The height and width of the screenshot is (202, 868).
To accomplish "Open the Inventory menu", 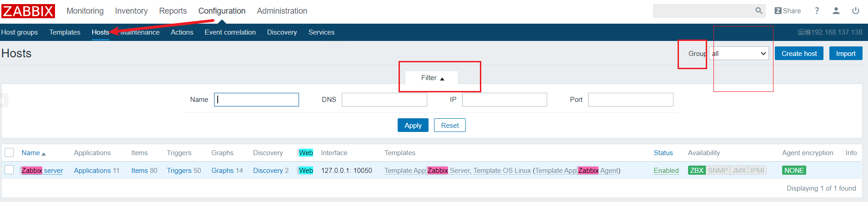I will pos(131,11).
